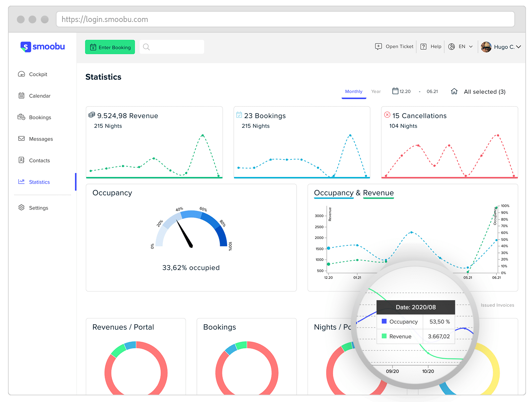Image resolution: width=532 pixels, height=402 pixels.
Task: Click the blue Occupancy swatch in tooltip
Action: pos(384,321)
